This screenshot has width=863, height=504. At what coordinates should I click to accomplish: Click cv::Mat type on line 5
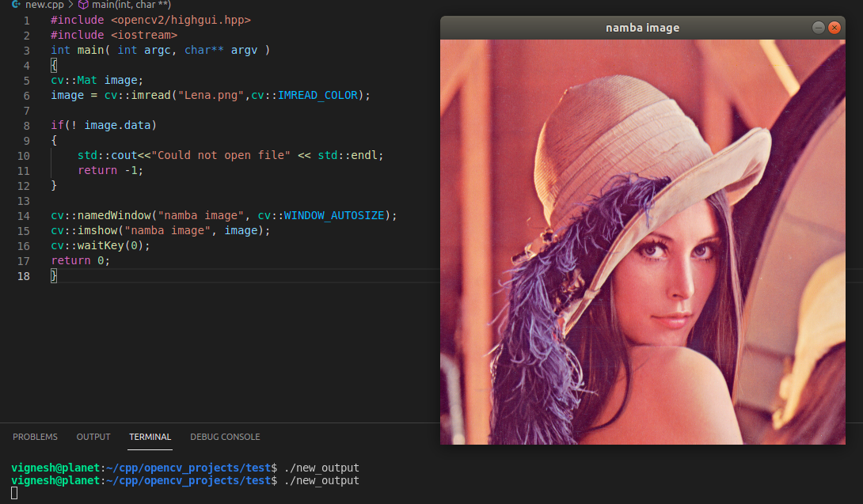tap(74, 80)
